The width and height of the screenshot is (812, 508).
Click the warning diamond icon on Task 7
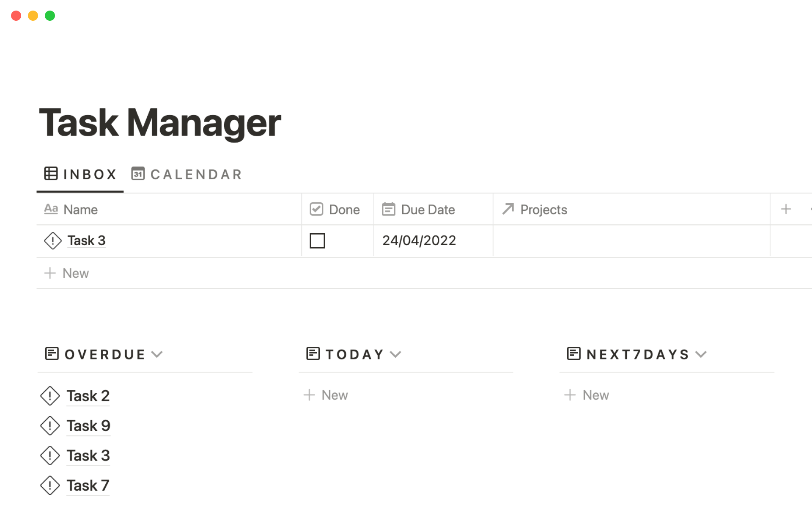pyautogui.click(x=51, y=485)
